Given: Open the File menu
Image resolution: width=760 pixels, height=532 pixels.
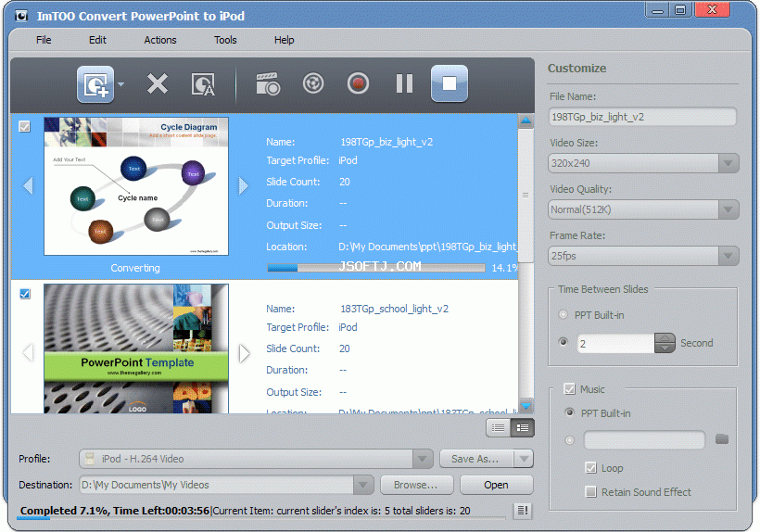Looking at the screenshot, I should point(44,40).
